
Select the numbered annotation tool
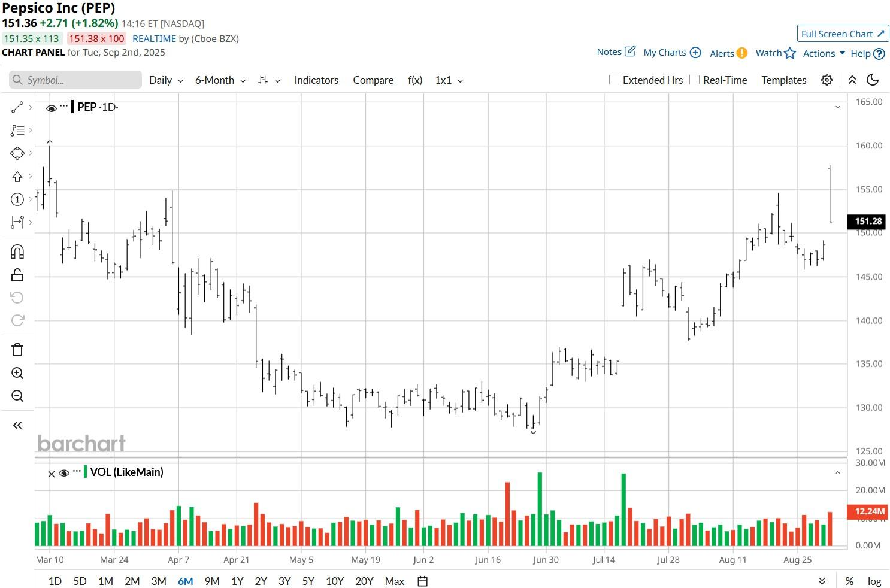(x=17, y=199)
